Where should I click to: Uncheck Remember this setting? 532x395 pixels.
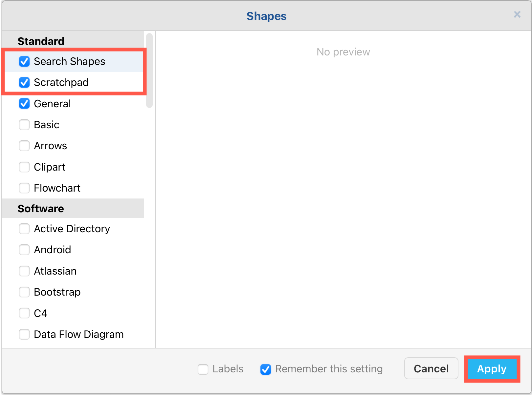[x=265, y=369]
